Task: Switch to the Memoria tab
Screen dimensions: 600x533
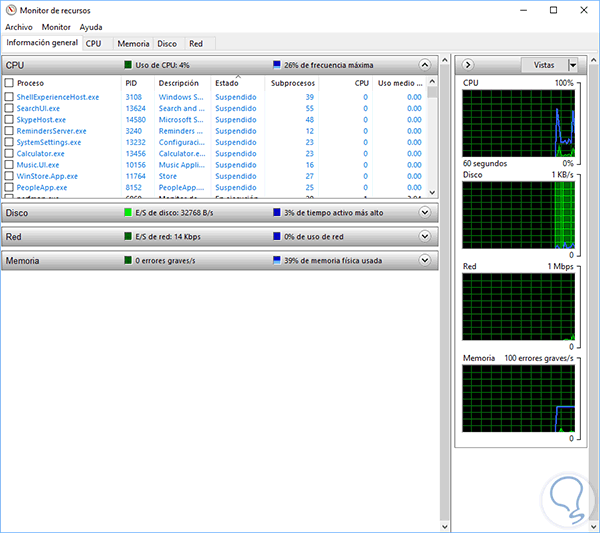Action: [133, 44]
